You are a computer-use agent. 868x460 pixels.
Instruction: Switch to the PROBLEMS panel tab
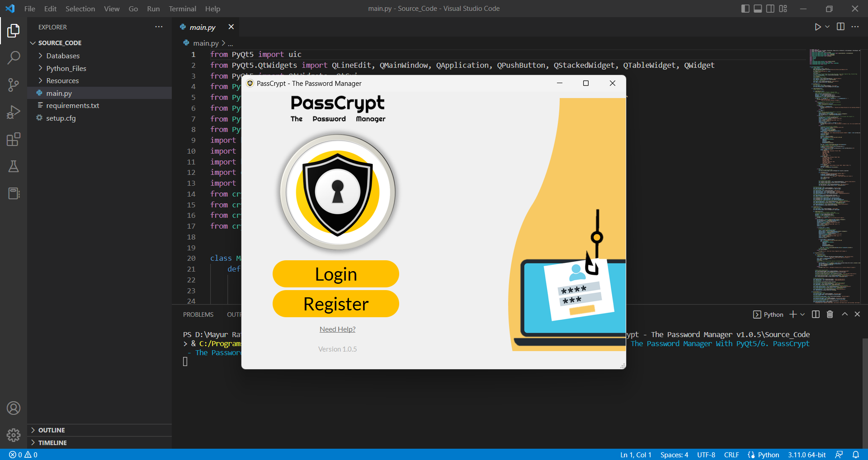click(x=198, y=314)
